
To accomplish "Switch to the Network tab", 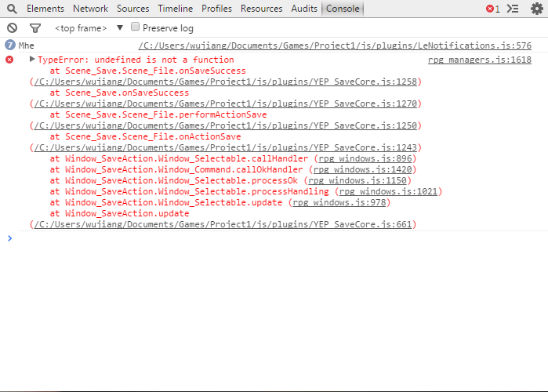I will pyautogui.click(x=90, y=9).
